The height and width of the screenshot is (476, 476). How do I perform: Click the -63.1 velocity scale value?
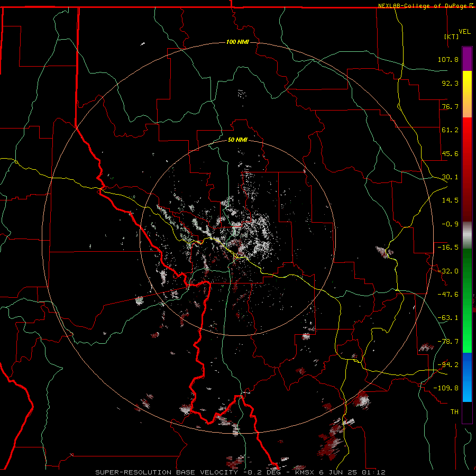click(448, 318)
